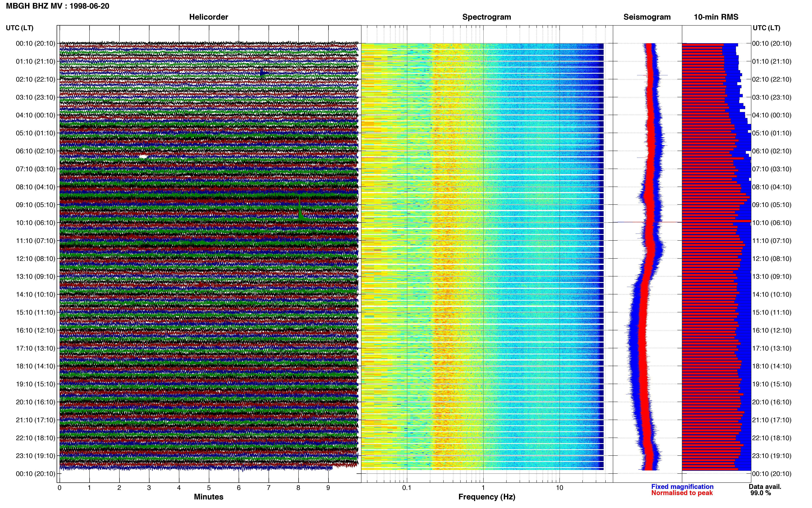The height and width of the screenshot is (508, 812).
Task: Click the 10-min RMS panel heading
Action: (x=716, y=17)
